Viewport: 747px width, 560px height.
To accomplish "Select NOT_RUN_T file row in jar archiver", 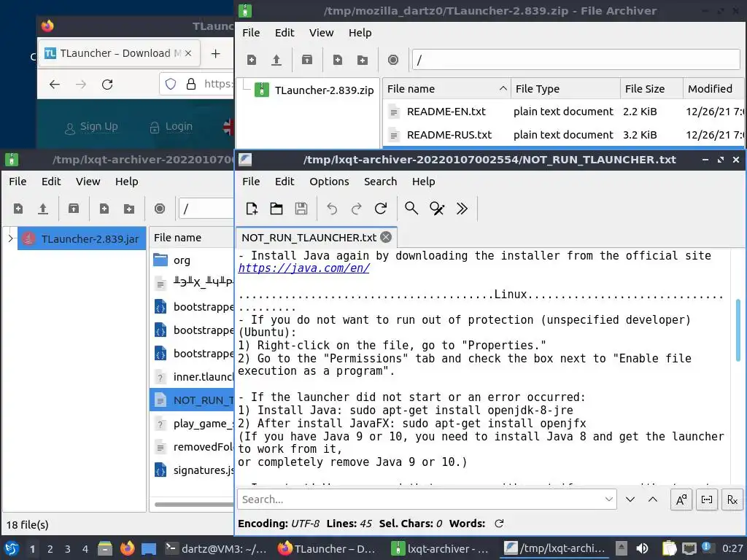I will (x=192, y=400).
